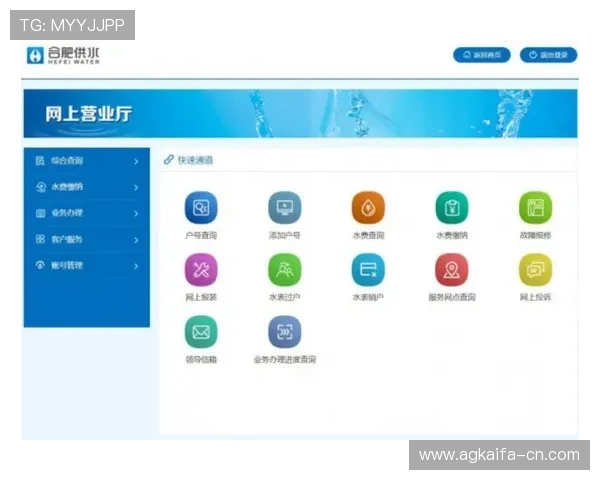Click the 业务办理 sidebar icon
This screenshot has width=600, height=480.
click(40, 213)
